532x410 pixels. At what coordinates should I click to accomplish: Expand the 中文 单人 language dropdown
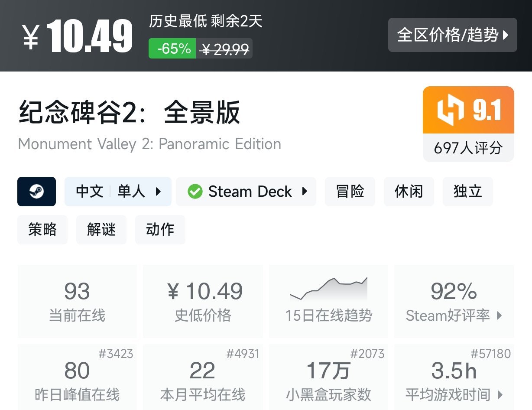(x=118, y=191)
